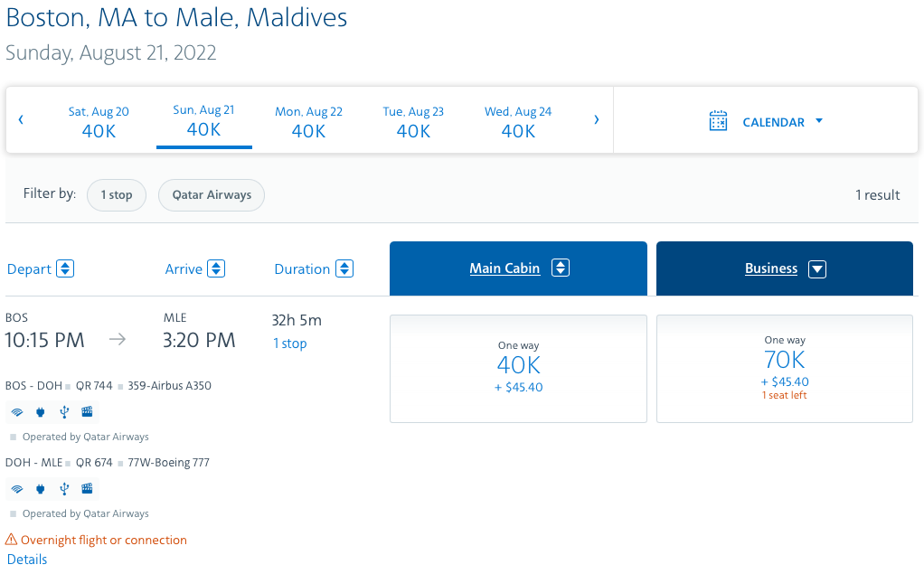Select the Main Cabin 40K fare
Viewport: 924px width, 574px height.
518,368
